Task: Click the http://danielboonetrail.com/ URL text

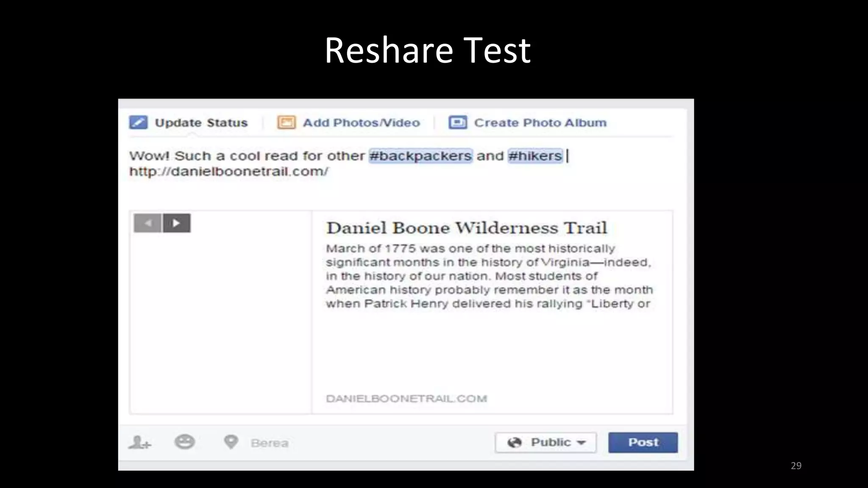Action: [x=229, y=172]
